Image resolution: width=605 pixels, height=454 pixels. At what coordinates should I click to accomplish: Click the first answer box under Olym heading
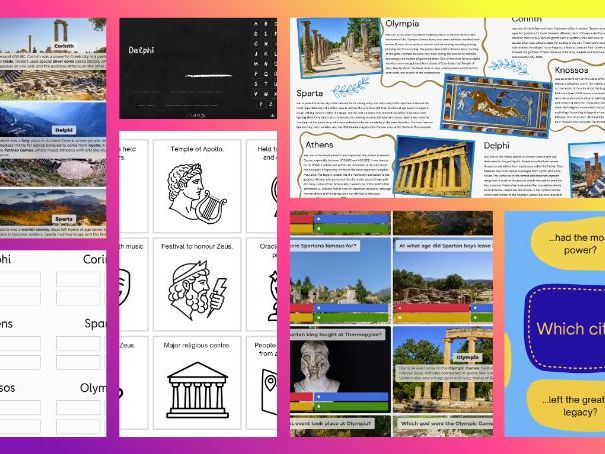pos(78,408)
